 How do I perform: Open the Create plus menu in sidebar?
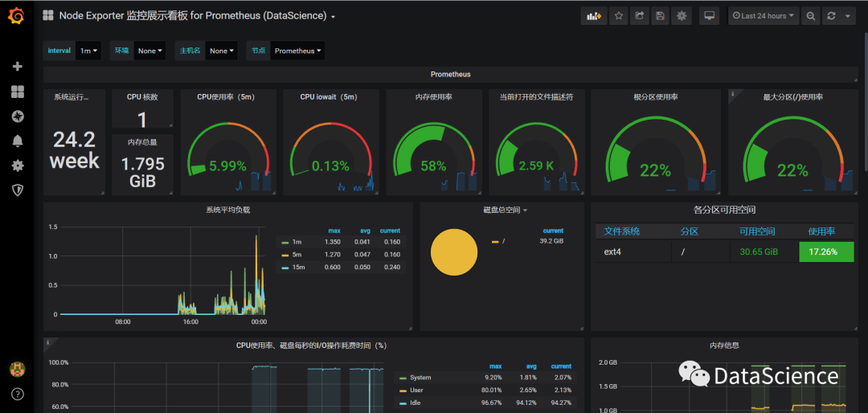(x=17, y=67)
